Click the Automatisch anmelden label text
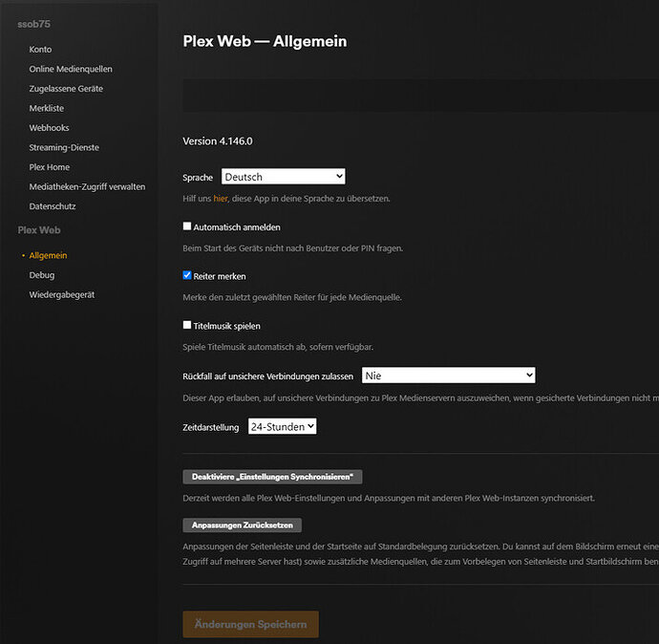Viewport: 659px width, 644px height. [x=237, y=227]
